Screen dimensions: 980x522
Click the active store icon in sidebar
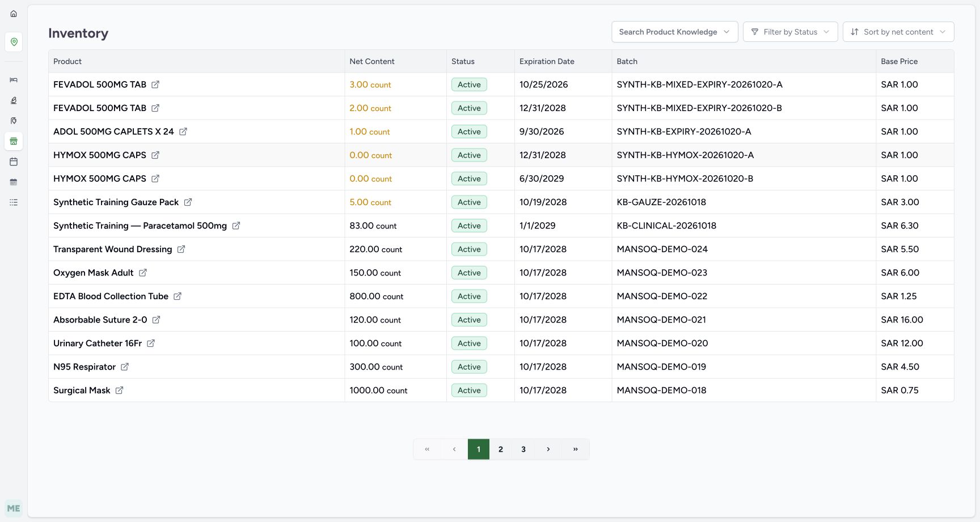(x=14, y=141)
